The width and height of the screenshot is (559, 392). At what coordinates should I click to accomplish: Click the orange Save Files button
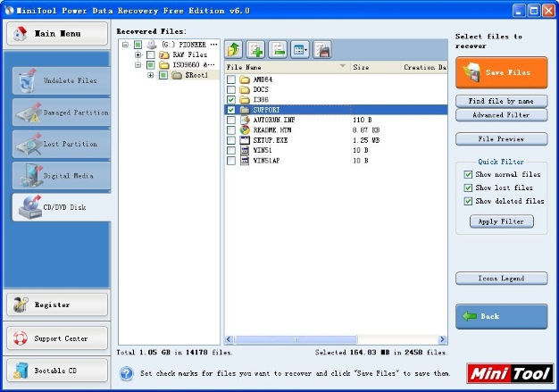[x=501, y=72]
